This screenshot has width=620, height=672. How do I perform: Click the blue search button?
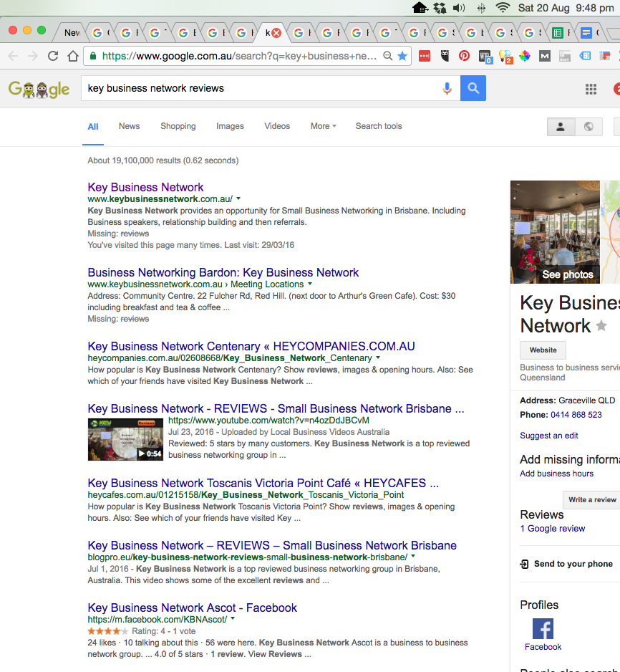[x=473, y=88]
